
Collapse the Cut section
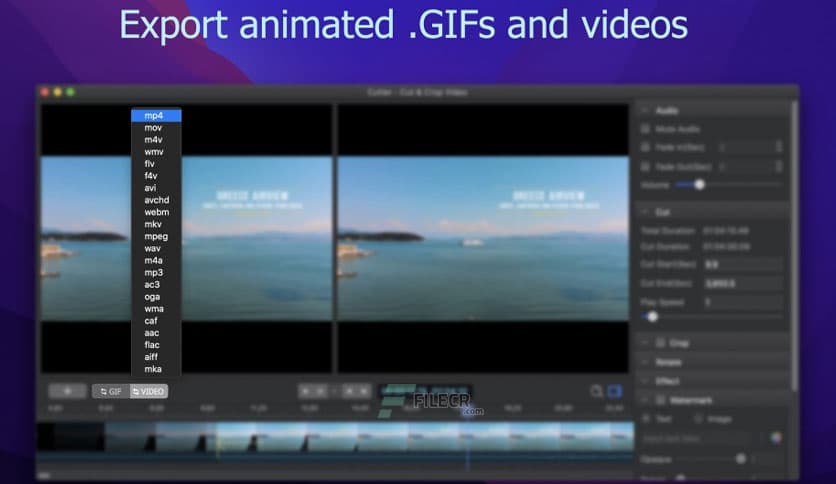click(x=645, y=212)
